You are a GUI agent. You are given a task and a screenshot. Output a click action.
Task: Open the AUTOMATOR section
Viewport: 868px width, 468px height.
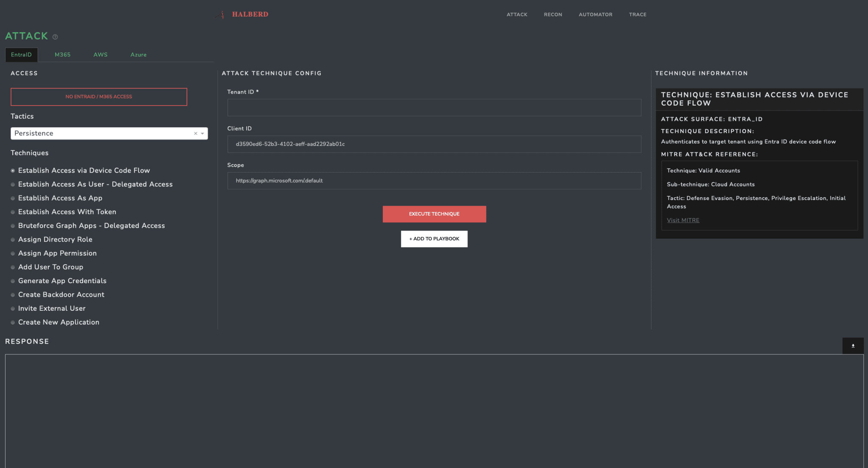[x=595, y=14]
